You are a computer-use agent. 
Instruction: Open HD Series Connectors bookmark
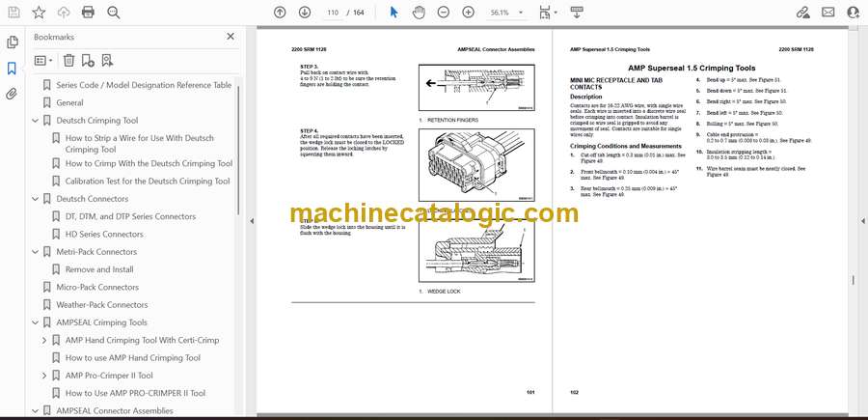(104, 235)
